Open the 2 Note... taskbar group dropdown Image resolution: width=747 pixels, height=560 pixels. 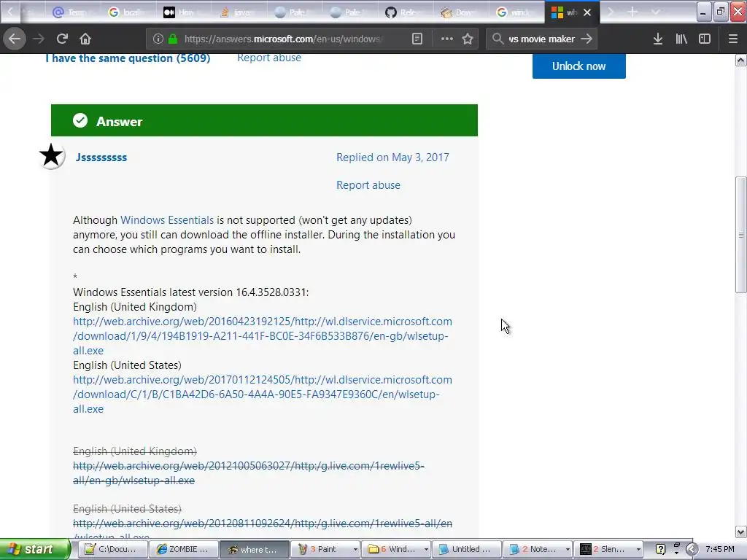pyautogui.click(x=568, y=550)
